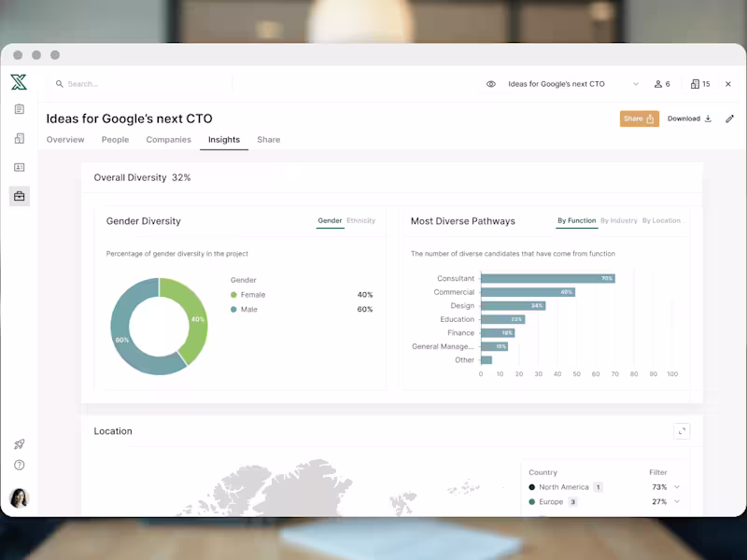The height and width of the screenshot is (560, 747).
Task: Switch to the Companies tab
Action: (x=168, y=140)
